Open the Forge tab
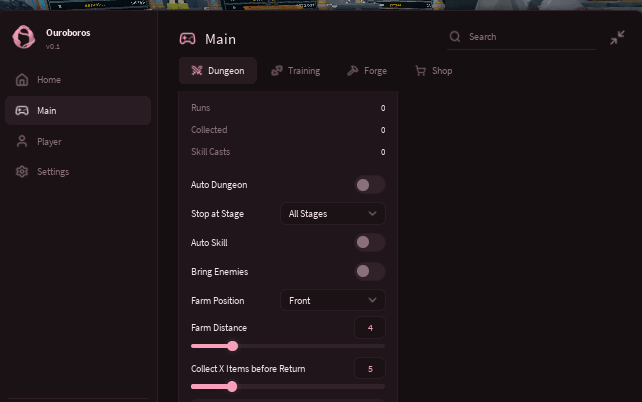Viewport: 642px width, 402px height. (367, 70)
